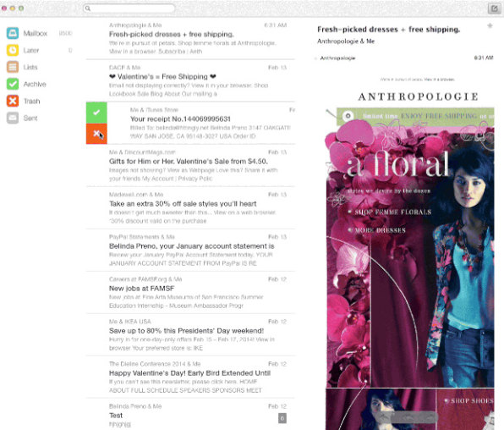Open the Sent envelope icon
The image size is (504, 430).
click(13, 118)
